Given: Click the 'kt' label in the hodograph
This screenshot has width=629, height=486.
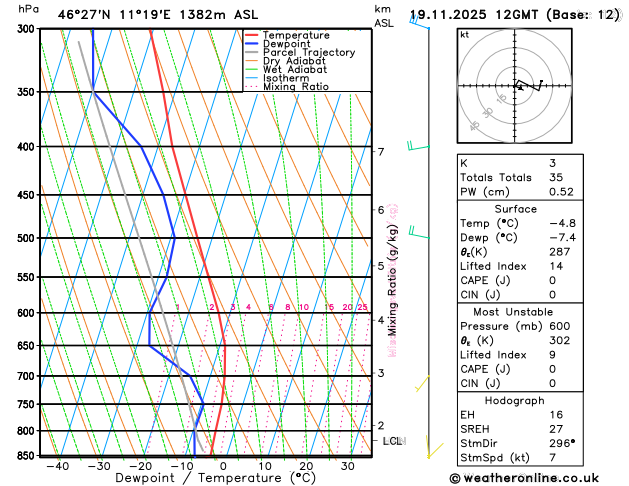Looking at the screenshot, I should point(465,35).
